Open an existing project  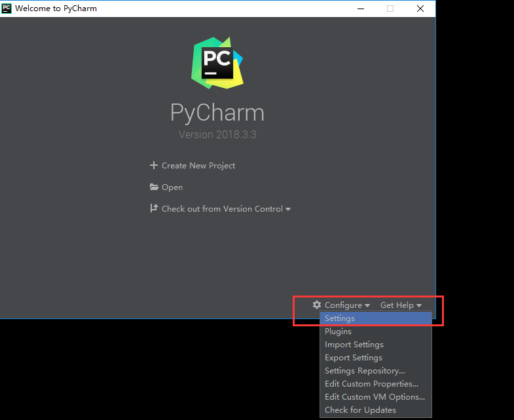[x=172, y=187]
